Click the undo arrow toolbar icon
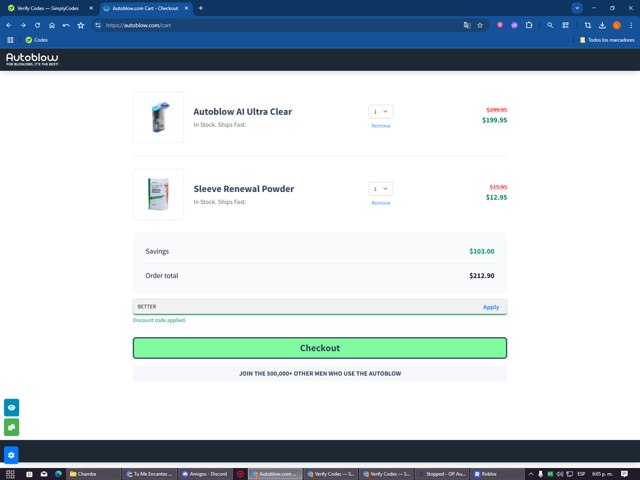Viewport: 640px width, 480px height. [x=66, y=25]
